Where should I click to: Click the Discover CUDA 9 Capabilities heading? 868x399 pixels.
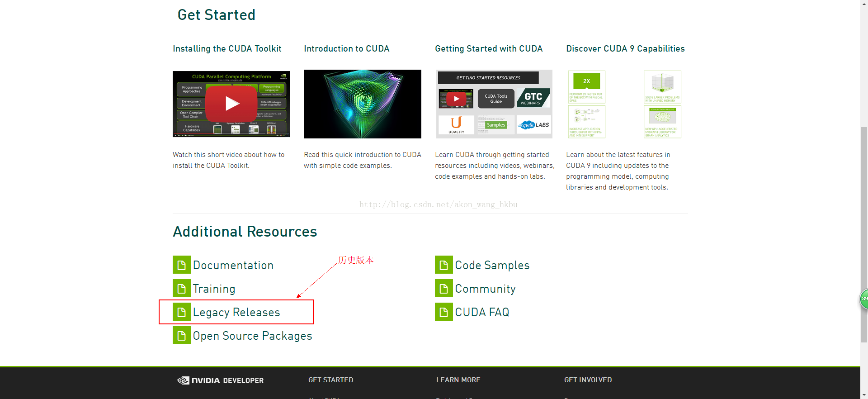[x=625, y=48]
